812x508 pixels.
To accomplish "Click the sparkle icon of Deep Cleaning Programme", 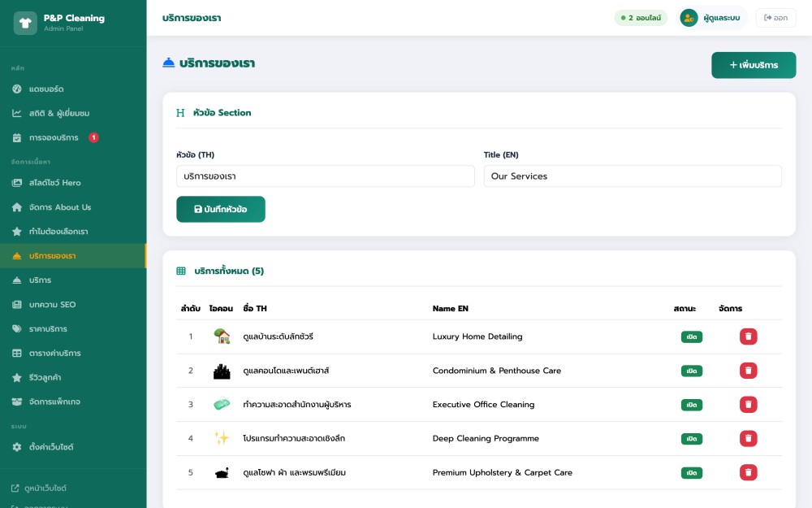I will 222,438.
